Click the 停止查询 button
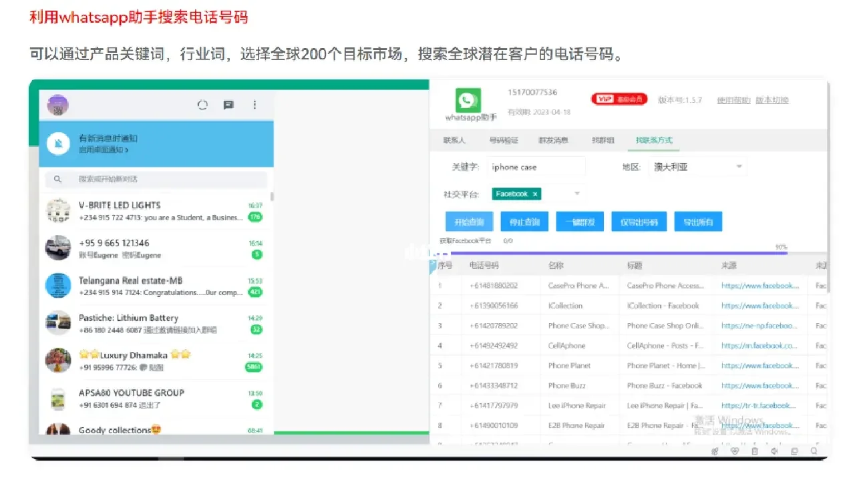This screenshot has width=855, height=504. click(524, 222)
